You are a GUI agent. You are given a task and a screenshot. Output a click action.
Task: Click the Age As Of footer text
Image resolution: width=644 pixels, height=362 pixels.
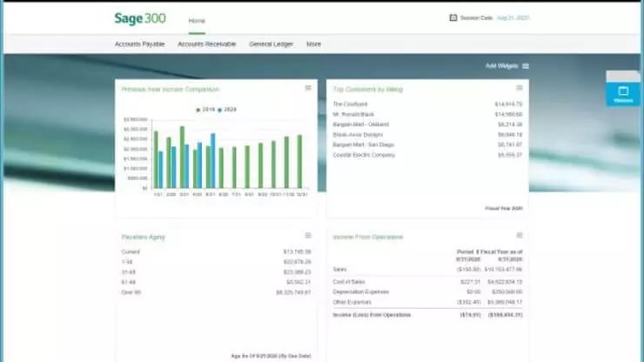[x=271, y=356]
